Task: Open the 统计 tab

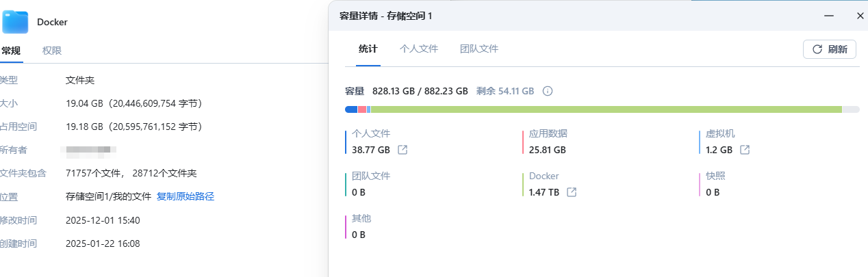Action: (368, 49)
